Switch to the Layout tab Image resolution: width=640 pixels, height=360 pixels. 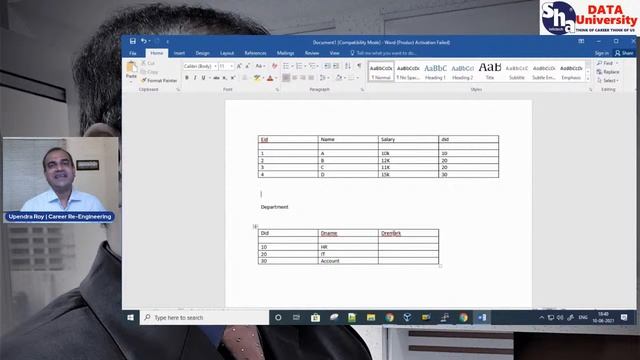point(227,53)
